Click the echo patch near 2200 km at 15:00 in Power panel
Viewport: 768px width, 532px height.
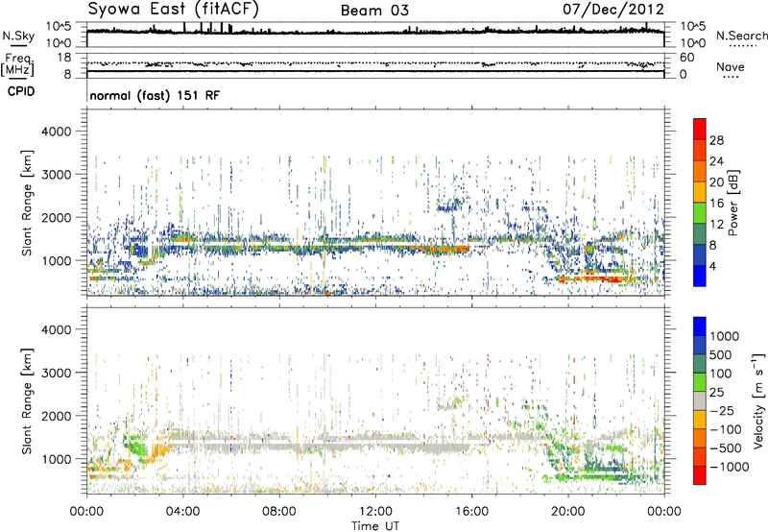click(x=449, y=206)
